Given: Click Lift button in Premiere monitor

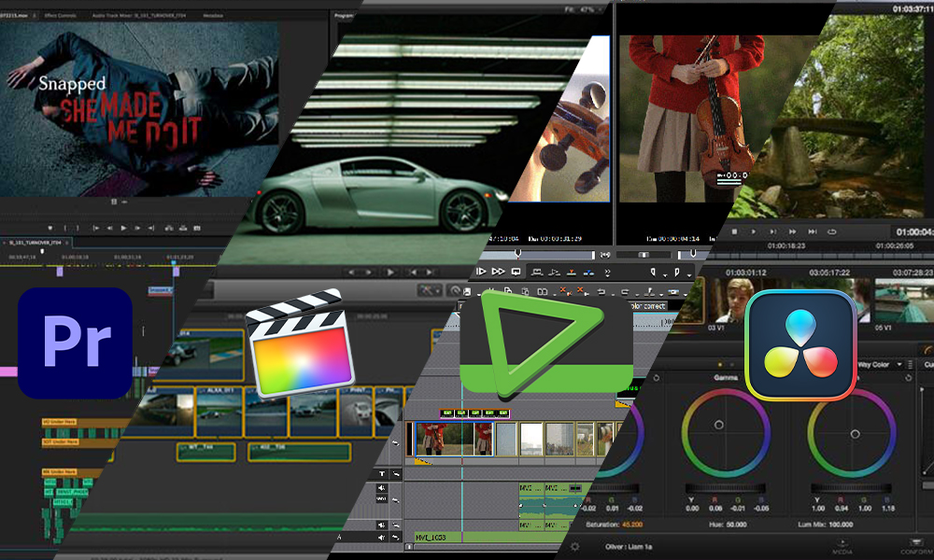Looking at the screenshot, I should pyautogui.click(x=168, y=228).
